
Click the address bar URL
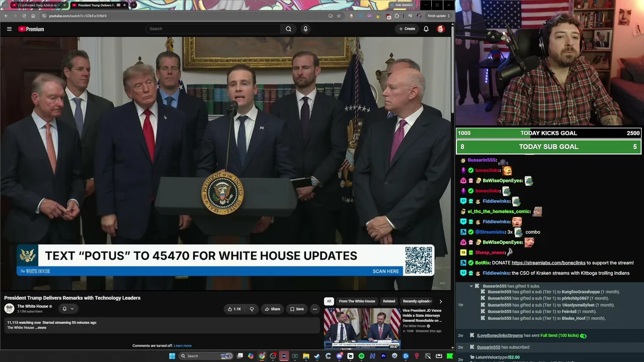tap(77, 16)
